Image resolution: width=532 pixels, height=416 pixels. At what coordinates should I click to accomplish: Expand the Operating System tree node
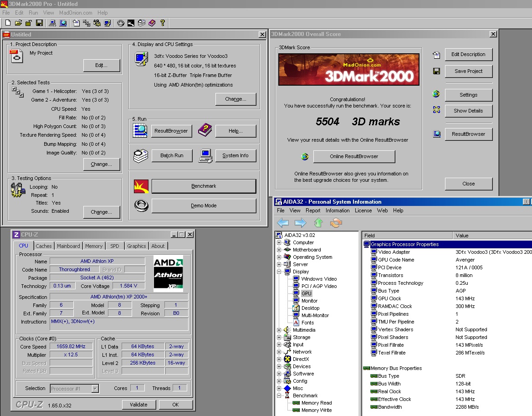tap(279, 257)
